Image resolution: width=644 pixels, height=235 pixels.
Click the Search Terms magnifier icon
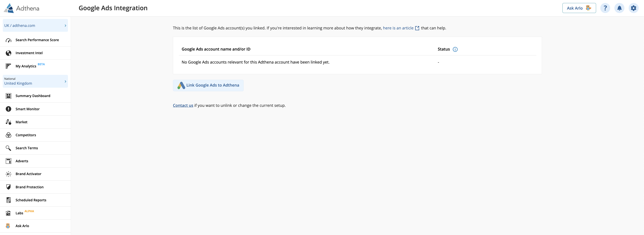click(x=9, y=148)
